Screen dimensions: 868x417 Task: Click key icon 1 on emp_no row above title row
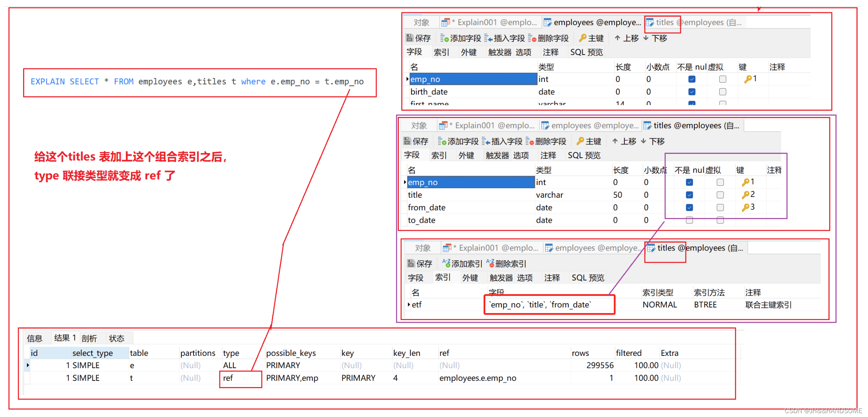pyautogui.click(x=745, y=182)
